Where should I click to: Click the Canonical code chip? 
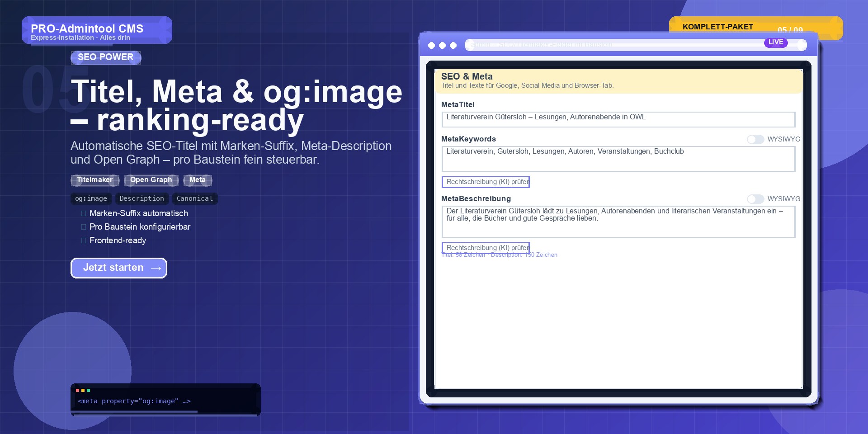[x=195, y=198]
